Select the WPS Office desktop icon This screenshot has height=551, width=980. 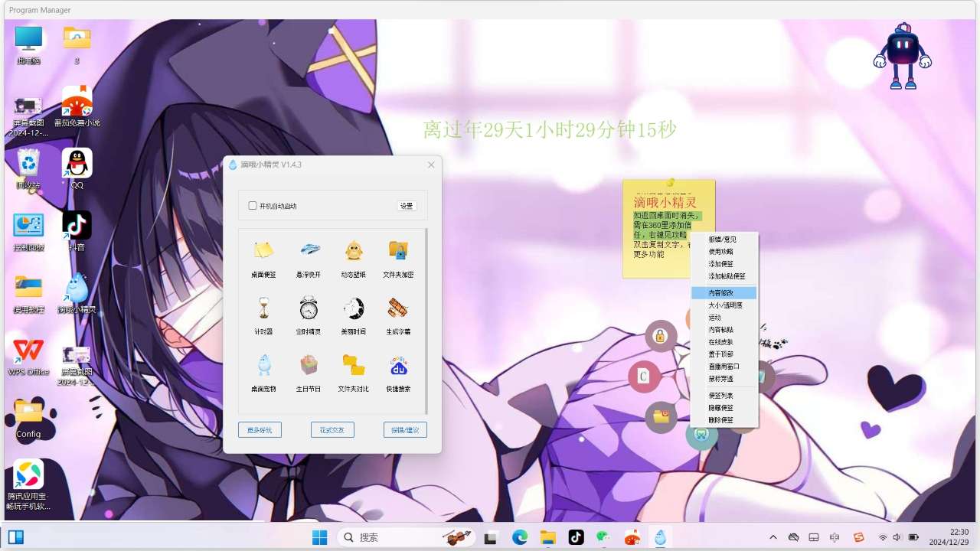pyautogui.click(x=28, y=356)
